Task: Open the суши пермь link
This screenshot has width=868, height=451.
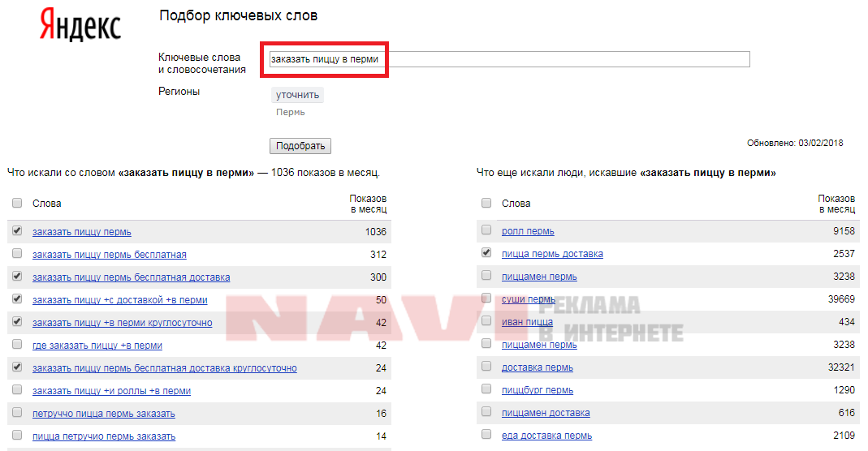Action: pyautogui.click(x=528, y=299)
